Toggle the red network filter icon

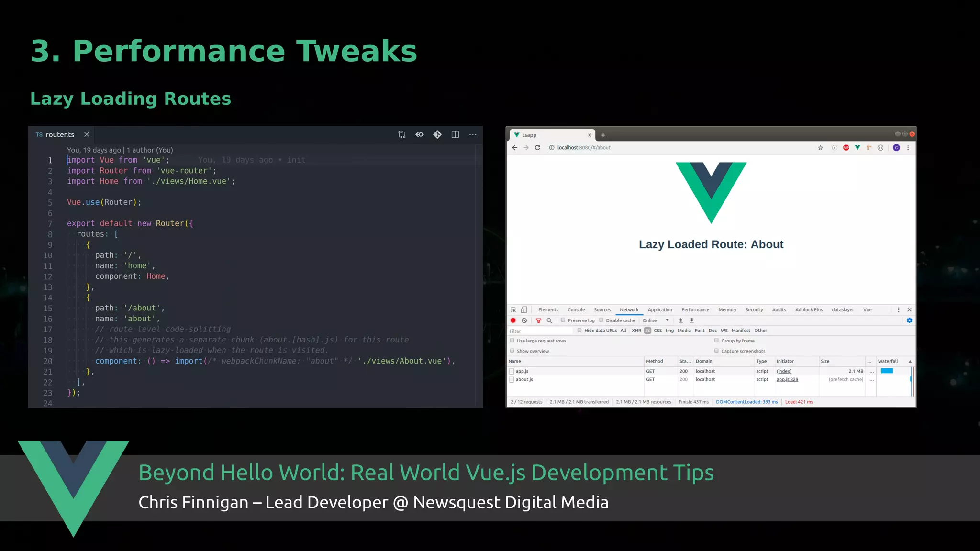538,320
